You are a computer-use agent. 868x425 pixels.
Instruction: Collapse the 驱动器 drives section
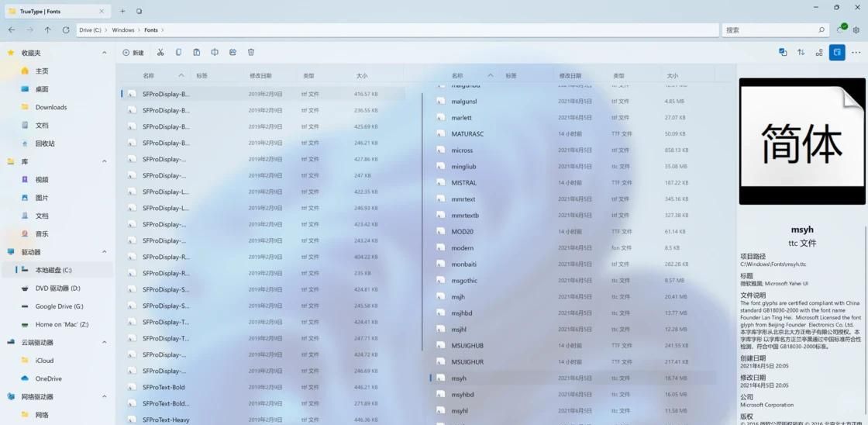104,251
